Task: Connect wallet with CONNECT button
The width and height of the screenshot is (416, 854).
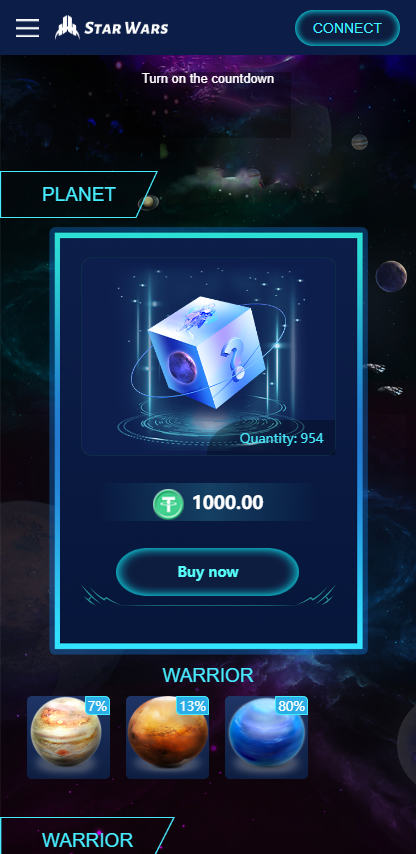Action: 347,28
